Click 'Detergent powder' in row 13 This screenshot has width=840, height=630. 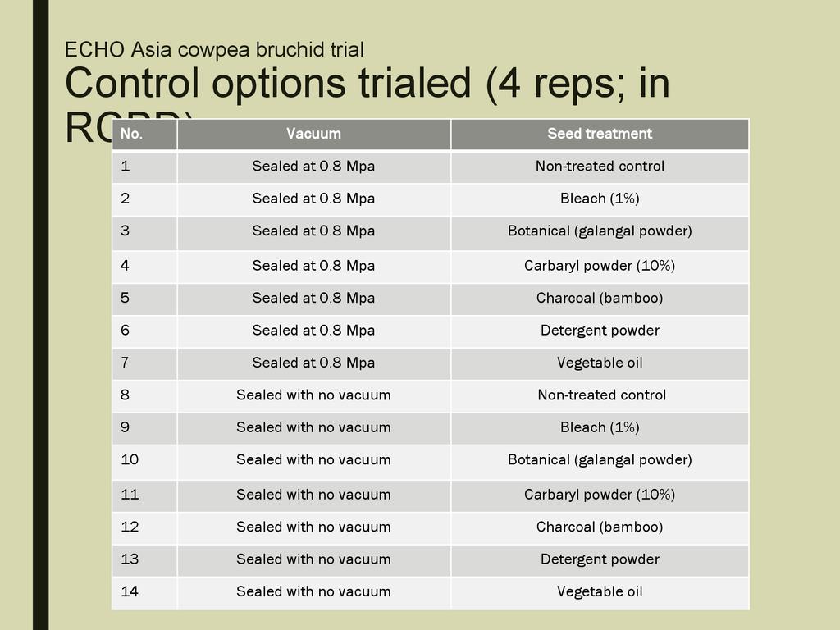point(600,559)
